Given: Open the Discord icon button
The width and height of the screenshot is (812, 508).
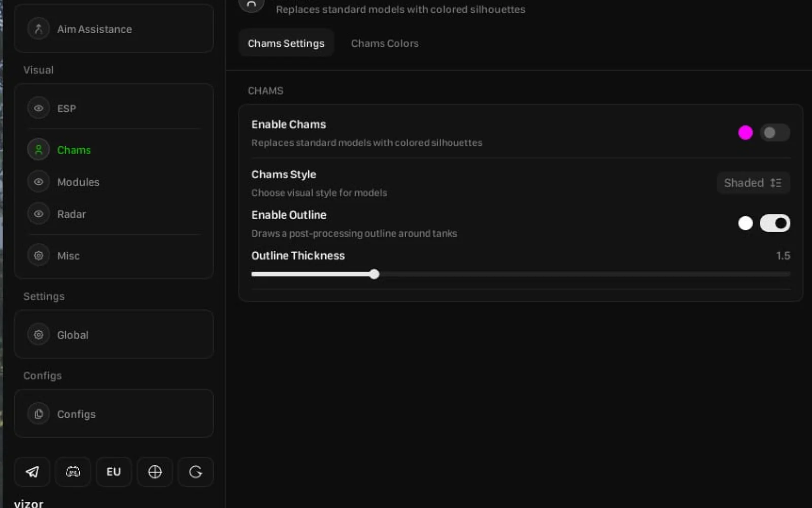Looking at the screenshot, I should pos(73,472).
